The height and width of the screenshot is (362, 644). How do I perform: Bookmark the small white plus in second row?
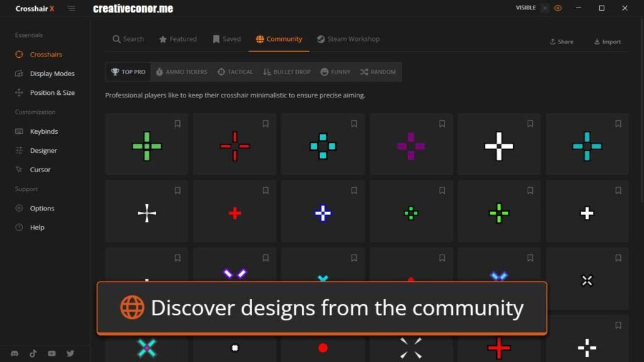(618, 190)
